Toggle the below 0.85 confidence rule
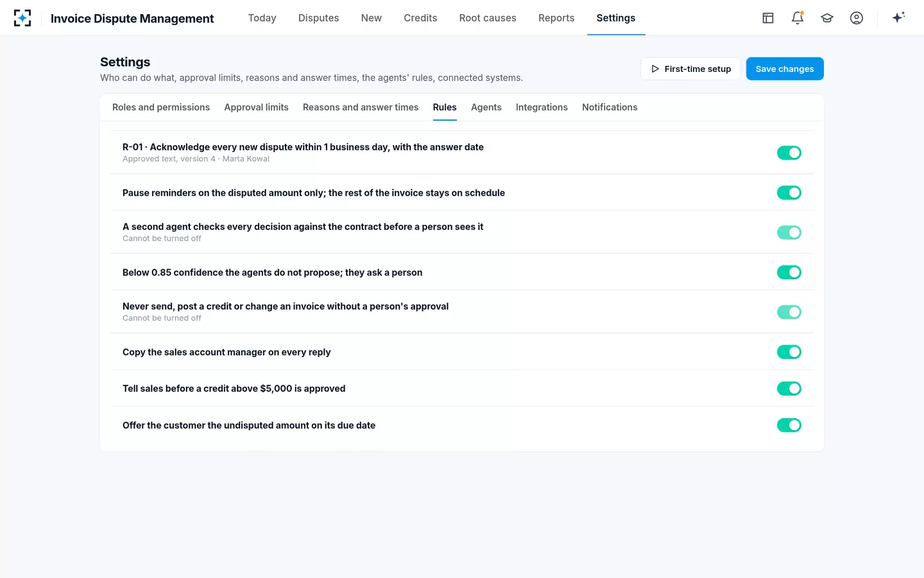The height and width of the screenshot is (578, 924). point(789,272)
